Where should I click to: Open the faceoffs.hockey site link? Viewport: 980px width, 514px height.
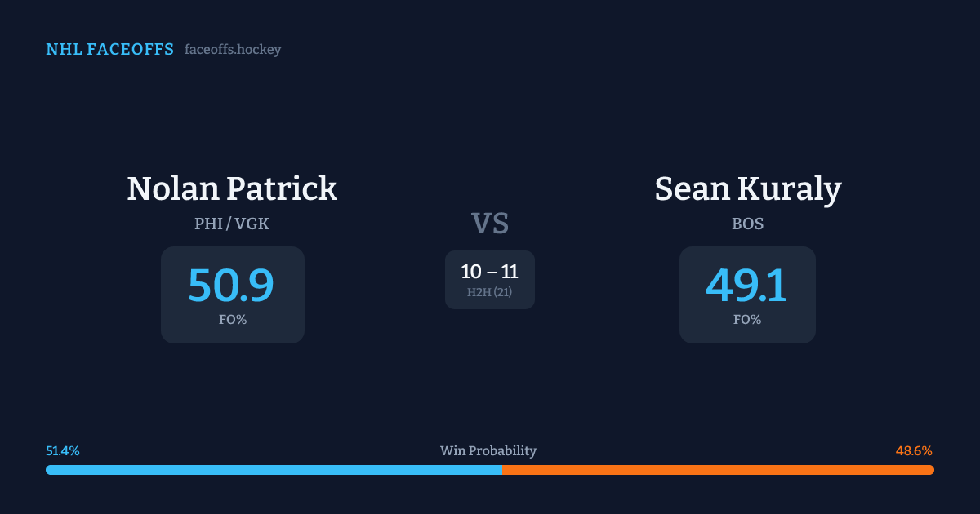pos(233,50)
